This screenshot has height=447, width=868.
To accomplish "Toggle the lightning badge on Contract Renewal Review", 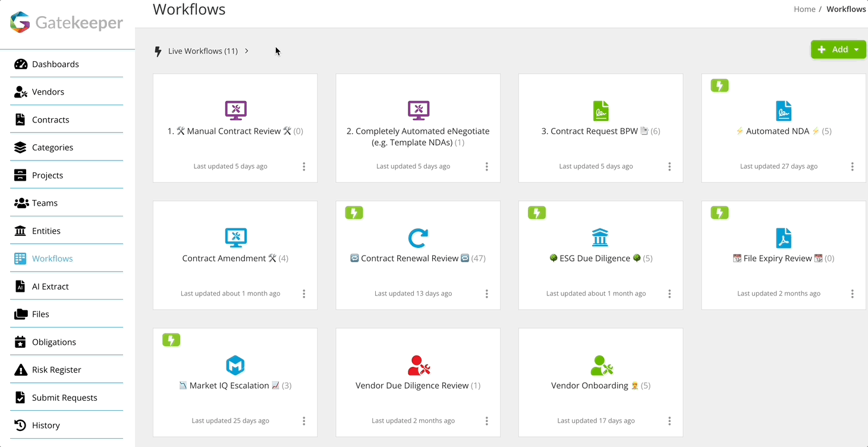I will click(354, 212).
